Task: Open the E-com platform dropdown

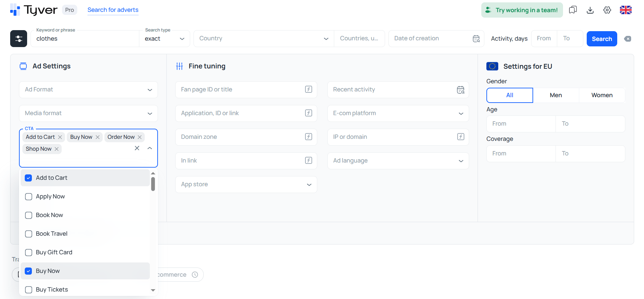Action: [398, 113]
